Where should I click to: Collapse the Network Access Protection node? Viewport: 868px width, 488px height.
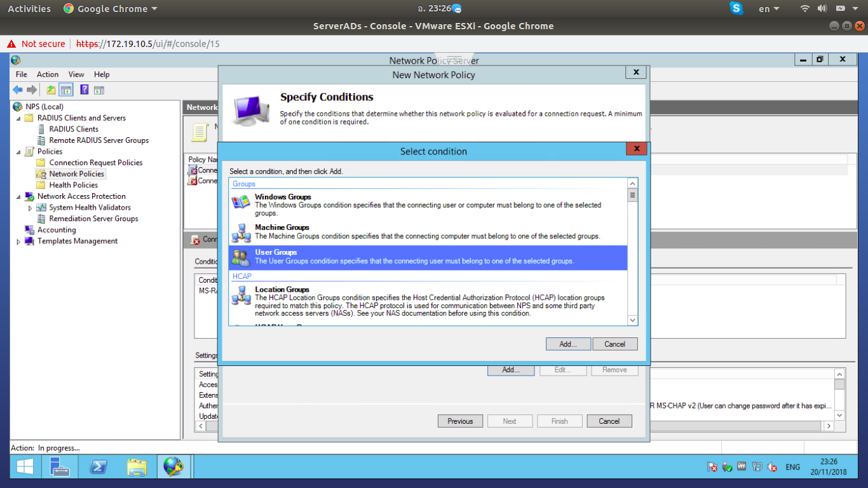click(18, 196)
